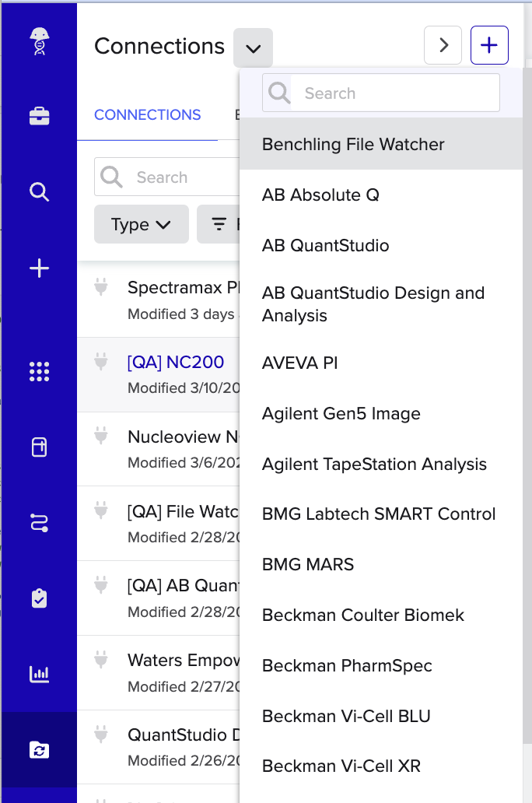Click plug icon beside Nucleoview connection
This screenshot has height=803, width=532.
pyautogui.click(x=101, y=437)
